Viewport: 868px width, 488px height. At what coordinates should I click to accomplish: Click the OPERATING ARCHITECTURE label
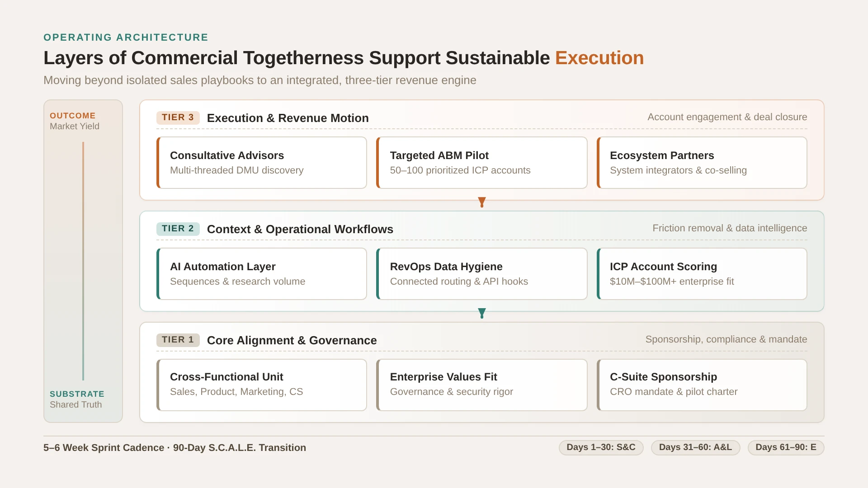point(126,38)
